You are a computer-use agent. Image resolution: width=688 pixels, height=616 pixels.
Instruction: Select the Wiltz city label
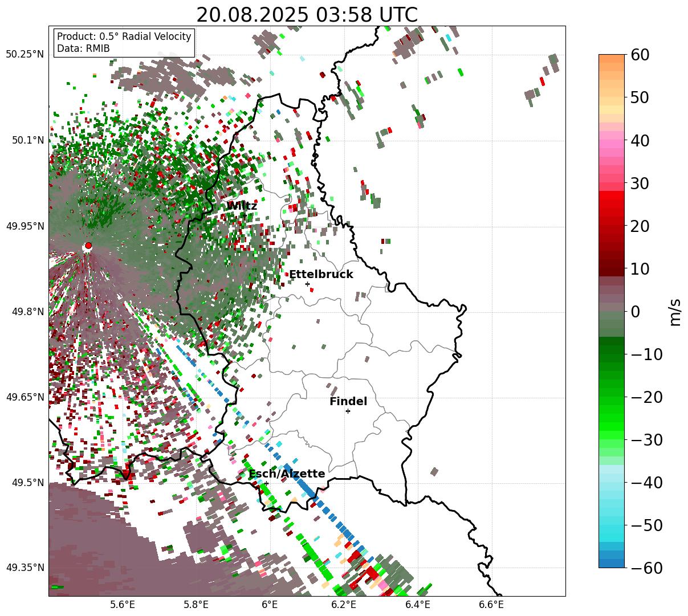click(x=242, y=206)
